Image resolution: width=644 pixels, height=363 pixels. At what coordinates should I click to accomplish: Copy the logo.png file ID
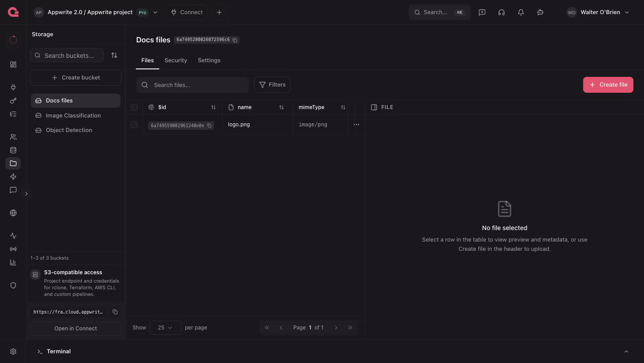[210, 125]
